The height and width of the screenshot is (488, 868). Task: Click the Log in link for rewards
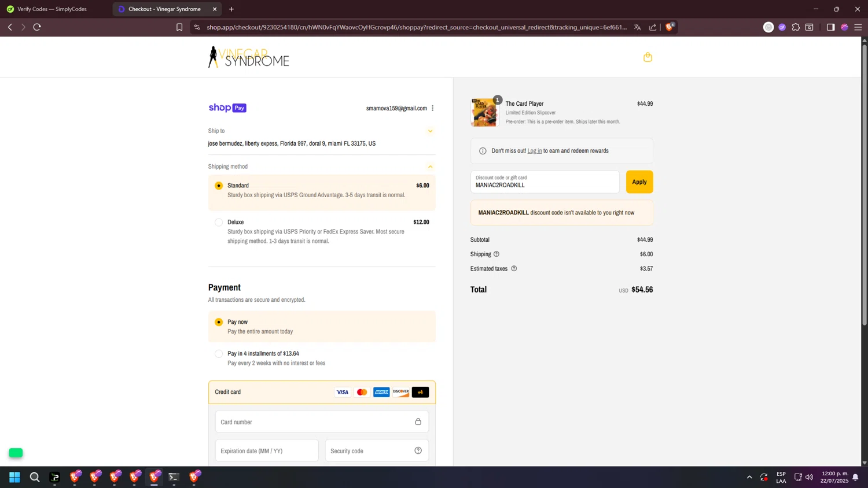coord(535,151)
